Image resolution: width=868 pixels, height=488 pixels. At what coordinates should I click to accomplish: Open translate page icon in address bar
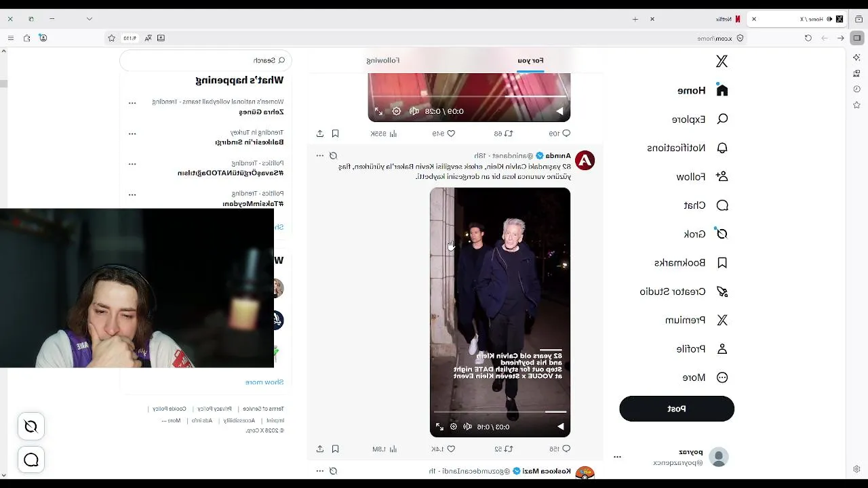coord(148,38)
